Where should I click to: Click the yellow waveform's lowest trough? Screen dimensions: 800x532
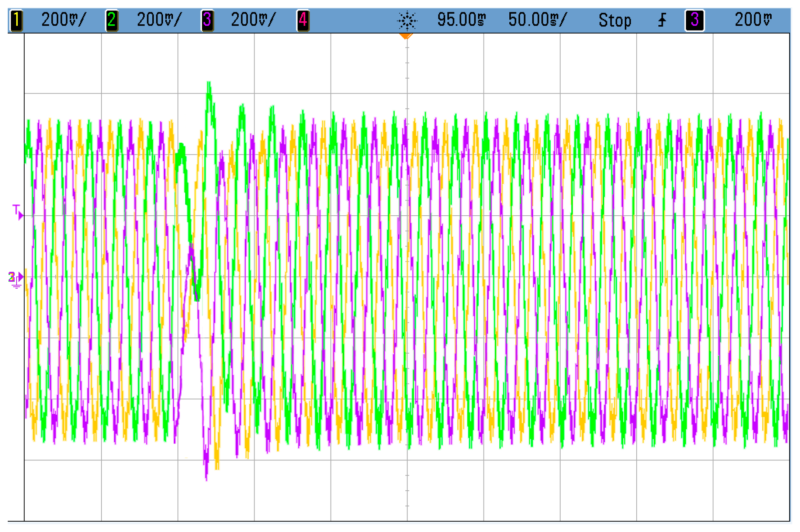(x=217, y=467)
